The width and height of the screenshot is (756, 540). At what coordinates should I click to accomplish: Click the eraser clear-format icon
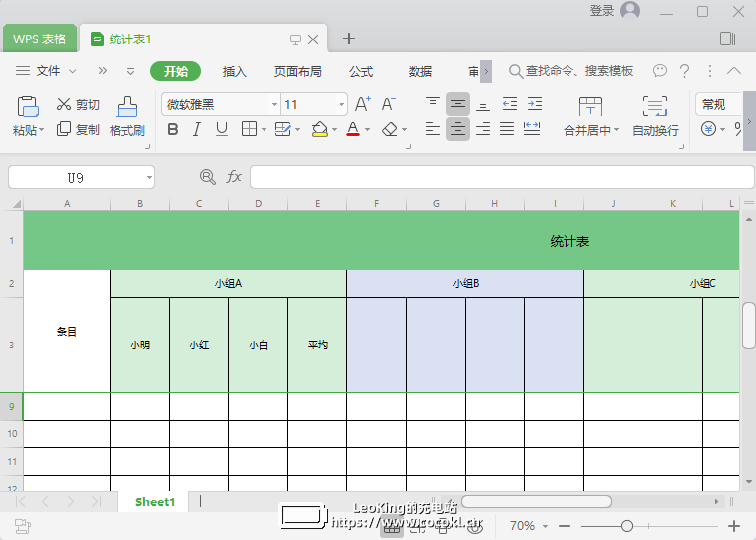click(x=390, y=129)
